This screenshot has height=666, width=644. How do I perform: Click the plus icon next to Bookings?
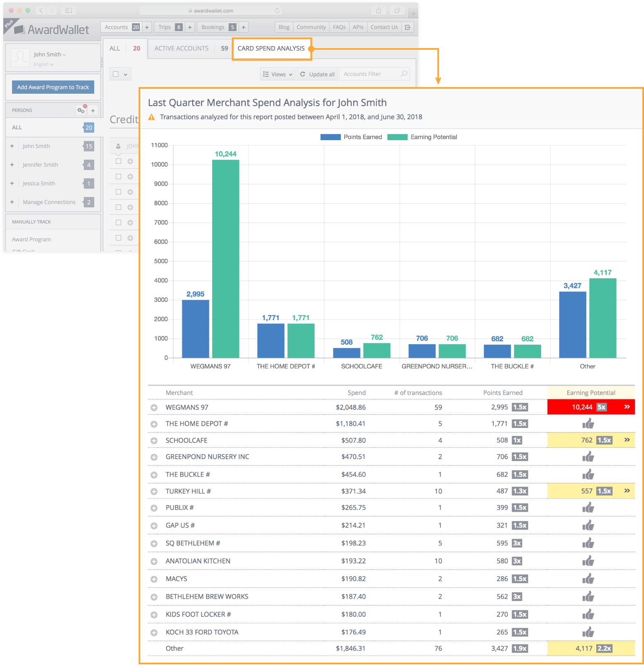[244, 27]
